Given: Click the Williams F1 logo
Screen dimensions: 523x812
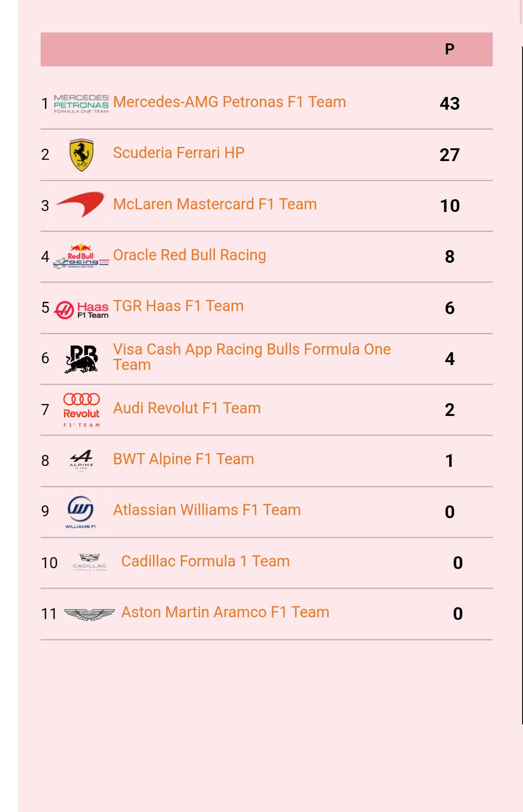Looking at the screenshot, I should [81, 512].
